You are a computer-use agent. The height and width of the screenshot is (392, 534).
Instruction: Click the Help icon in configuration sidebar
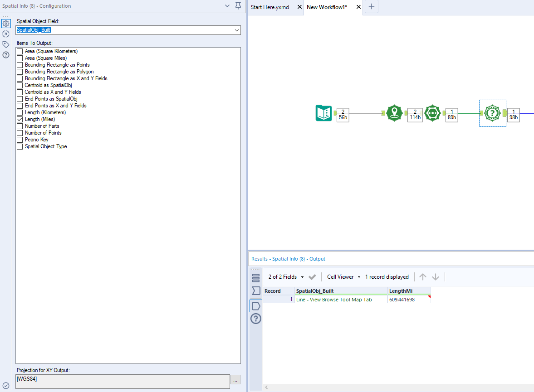click(6, 55)
